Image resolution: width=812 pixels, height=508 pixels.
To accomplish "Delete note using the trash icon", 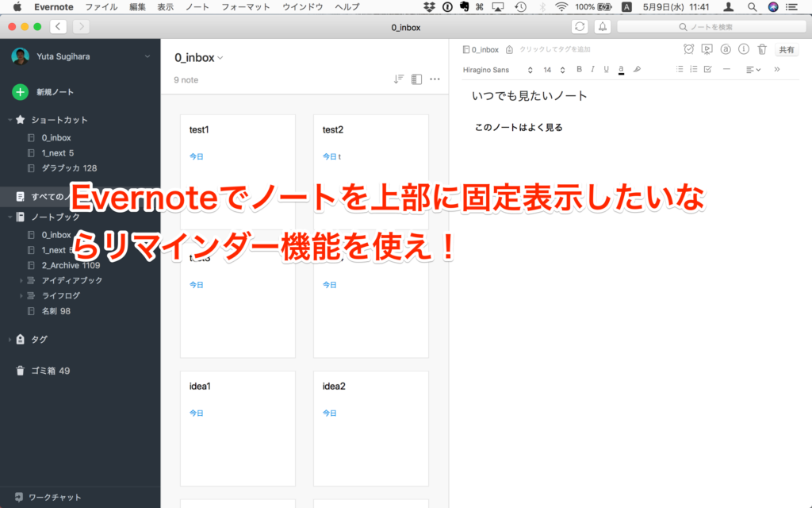I will pos(762,49).
